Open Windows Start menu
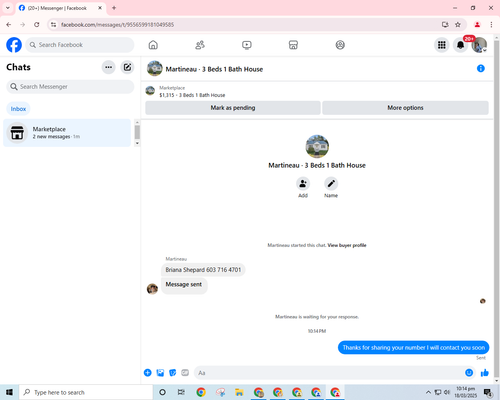Screen dimensions: 500x400 point(9,392)
